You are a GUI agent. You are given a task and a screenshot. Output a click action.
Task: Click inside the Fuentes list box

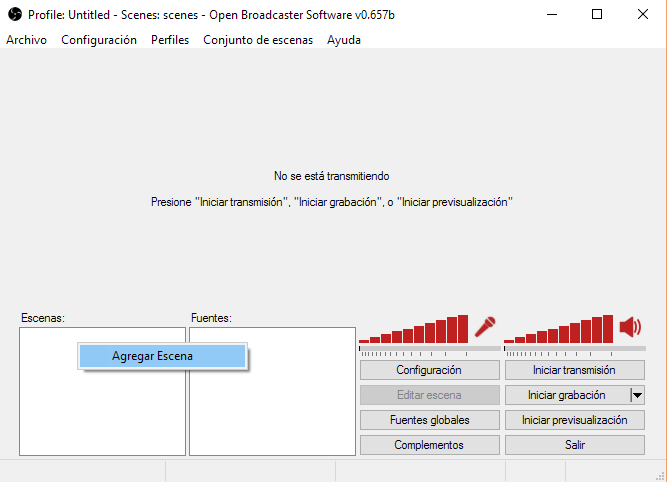click(x=272, y=391)
